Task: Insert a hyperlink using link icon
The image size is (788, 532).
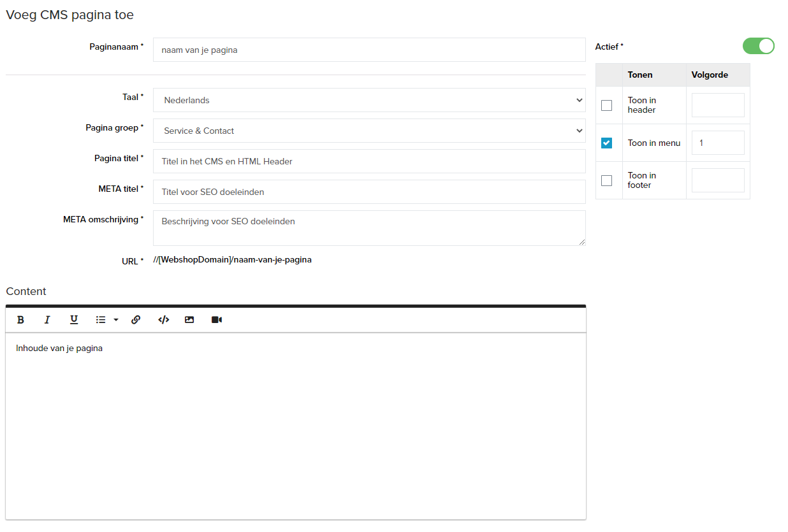Action: (136, 320)
